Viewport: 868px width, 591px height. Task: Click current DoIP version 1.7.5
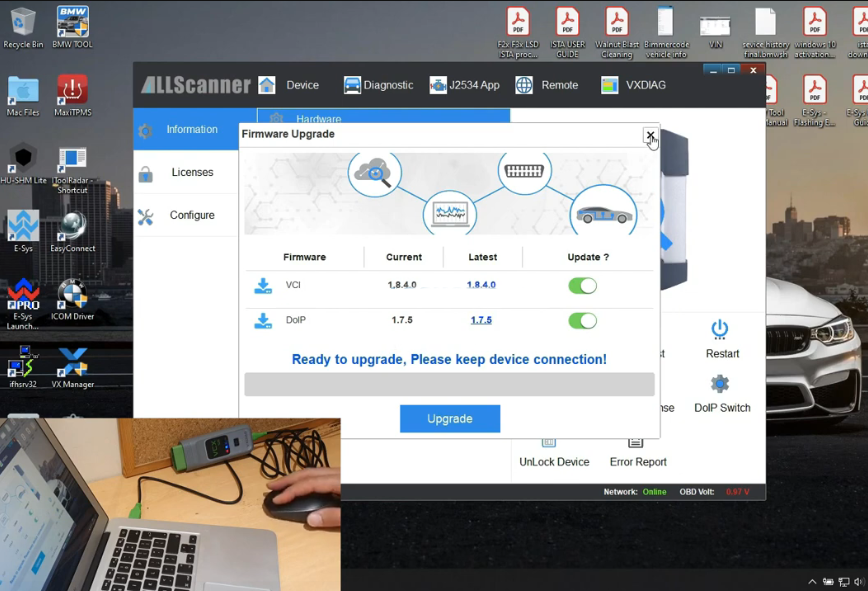402,320
